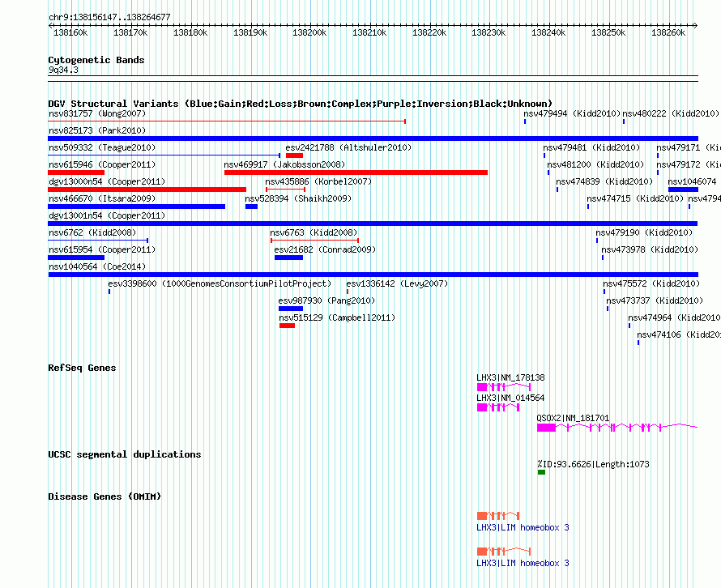Select the nsv825173 (Park2010) blue gain bar
The height and width of the screenshot is (588, 721).
click(x=373, y=138)
